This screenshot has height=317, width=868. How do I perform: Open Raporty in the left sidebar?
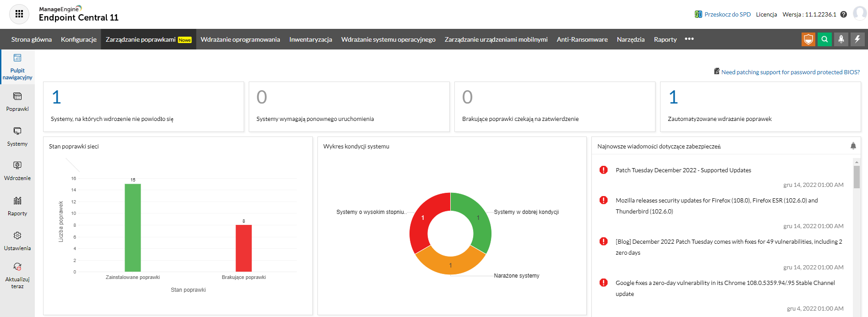[x=17, y=206]
